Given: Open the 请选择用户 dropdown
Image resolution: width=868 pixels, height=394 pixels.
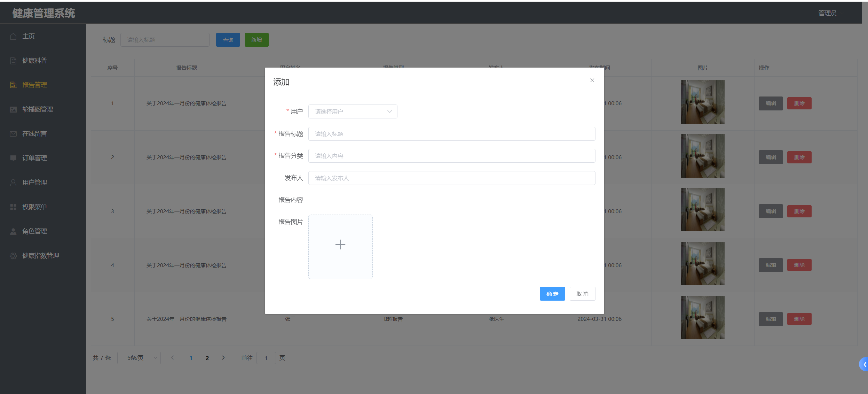Looking at the screenshot, I should coord(353,111).
